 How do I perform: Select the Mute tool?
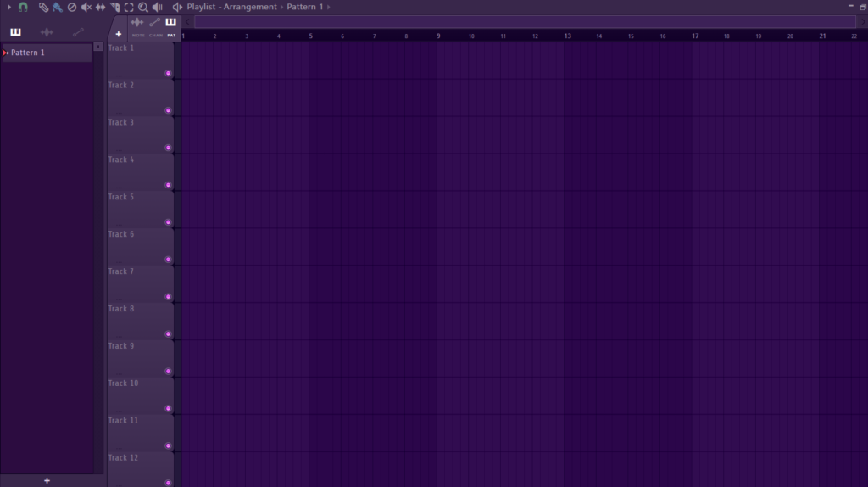(x=86, y=7)
